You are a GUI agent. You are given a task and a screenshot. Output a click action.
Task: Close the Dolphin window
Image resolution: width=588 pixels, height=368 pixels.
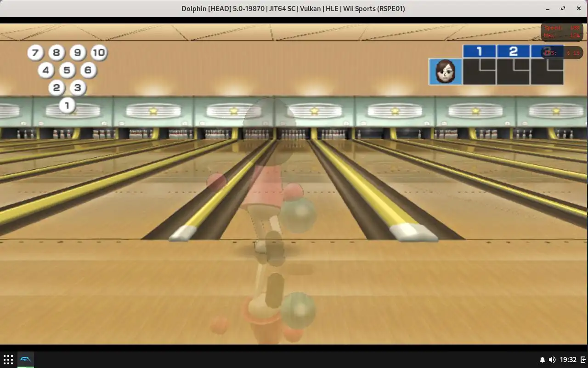578,9
